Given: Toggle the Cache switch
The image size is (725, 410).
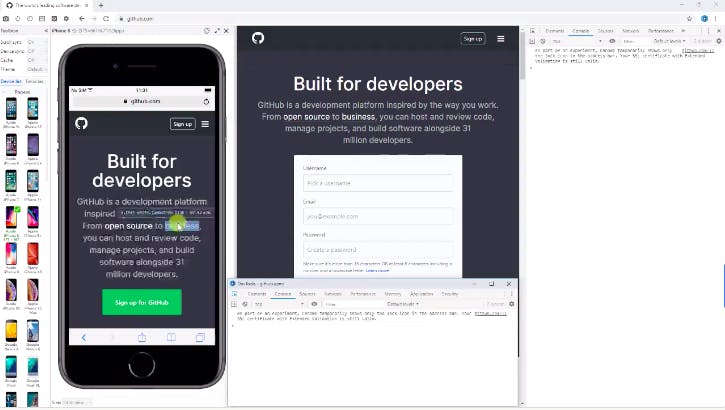Looking at the screenshot, I should tap(37, 60).
